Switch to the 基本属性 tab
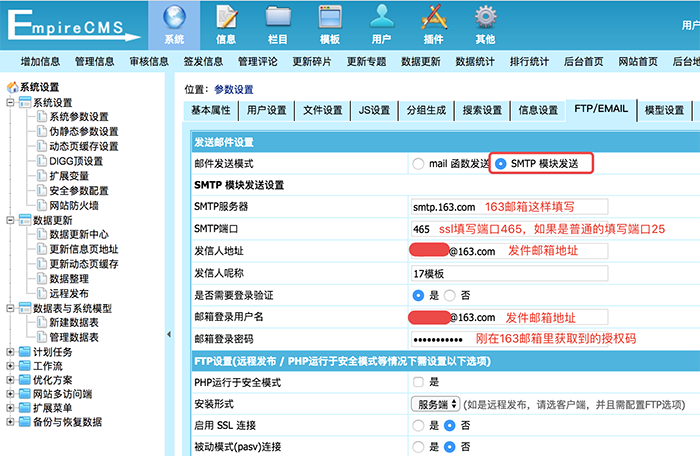This screenshot has height=456, width=700. point(211,110)
